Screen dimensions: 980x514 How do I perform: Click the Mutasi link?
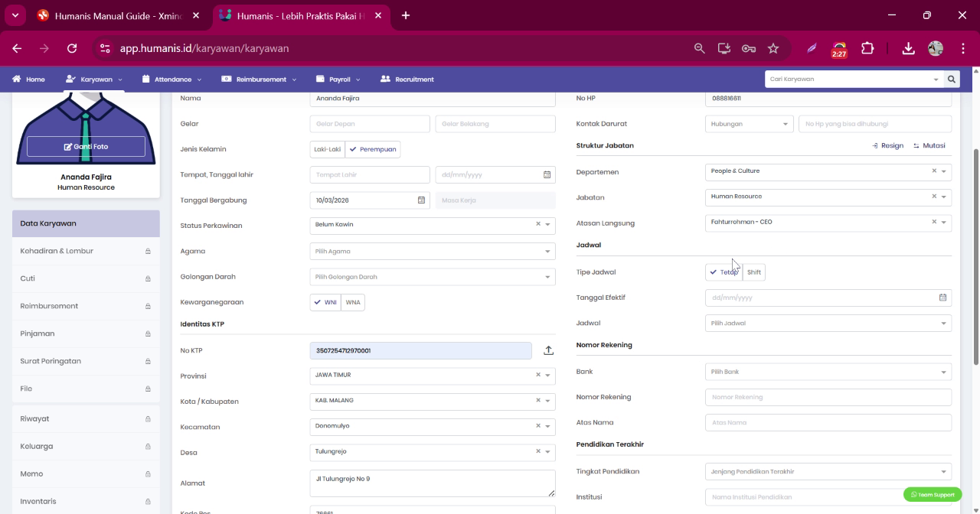click(929, 145)
